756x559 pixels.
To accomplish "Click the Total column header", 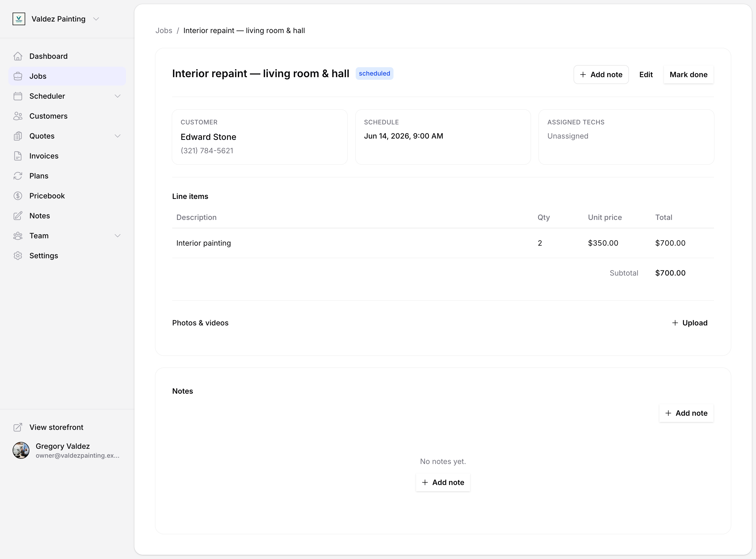I will pos(663,217).
